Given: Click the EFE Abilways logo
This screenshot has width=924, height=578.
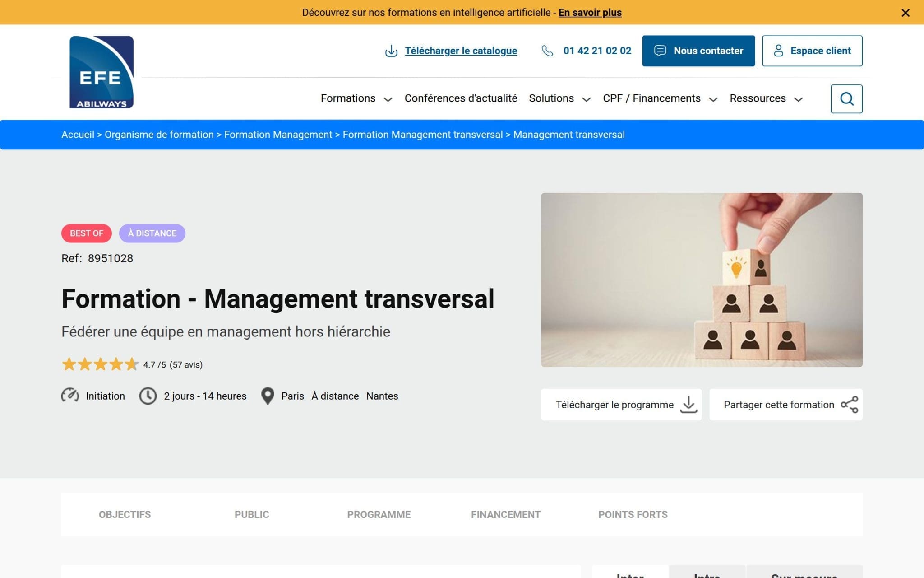Looking at the screenshot, I should click(102, 72).
